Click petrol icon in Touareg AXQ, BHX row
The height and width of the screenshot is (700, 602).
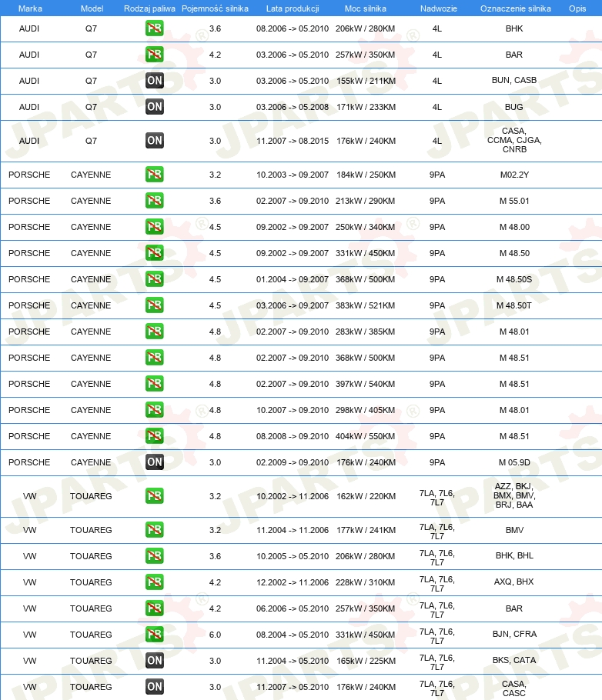(154, 582)
